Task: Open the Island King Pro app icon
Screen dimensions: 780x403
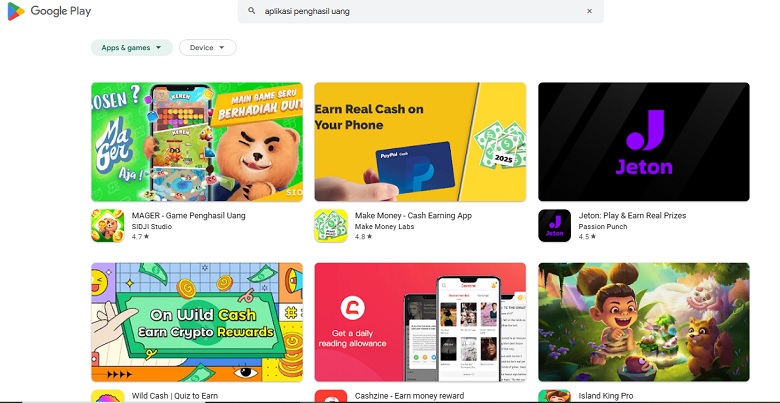Action: point(555,396)
